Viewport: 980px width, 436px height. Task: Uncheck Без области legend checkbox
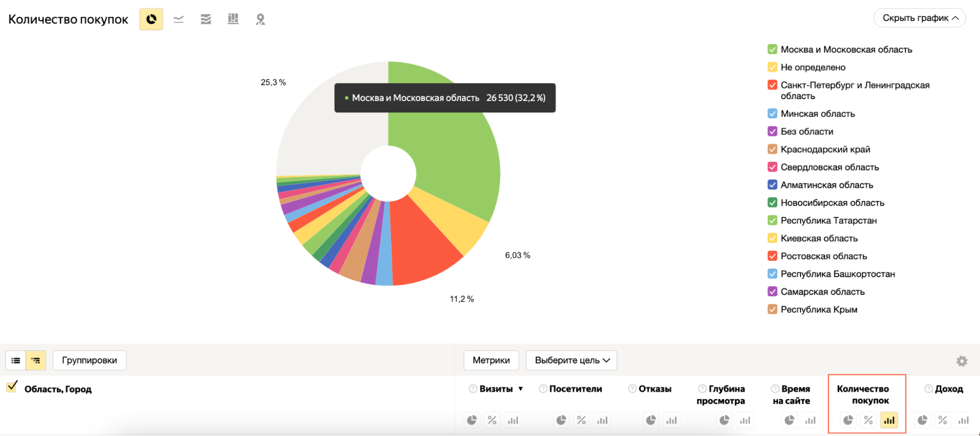tap(772, 131)
